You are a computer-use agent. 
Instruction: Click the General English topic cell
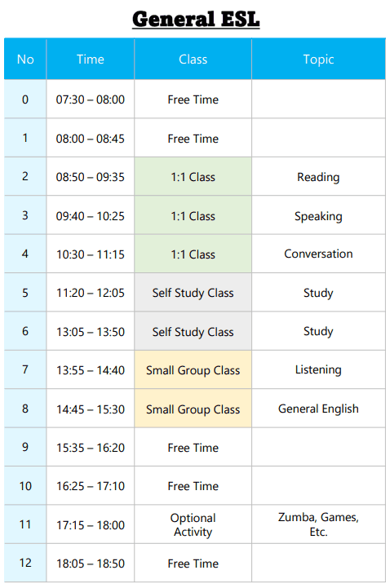coord(318,409)
